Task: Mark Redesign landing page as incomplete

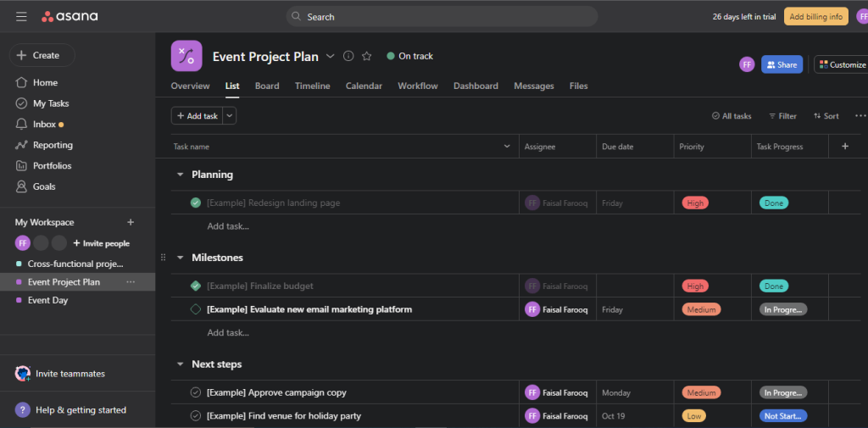Action: [x=196, y=203]
